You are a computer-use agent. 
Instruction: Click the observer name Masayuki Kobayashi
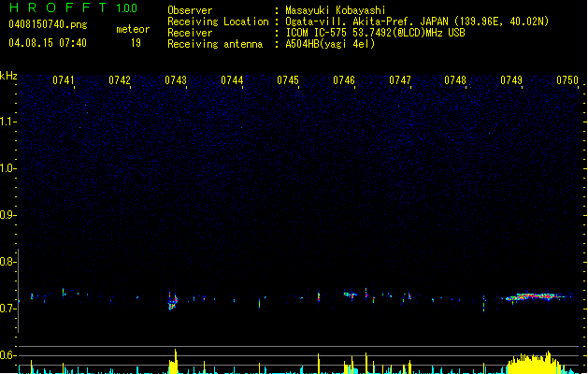[x=336, y=10]
